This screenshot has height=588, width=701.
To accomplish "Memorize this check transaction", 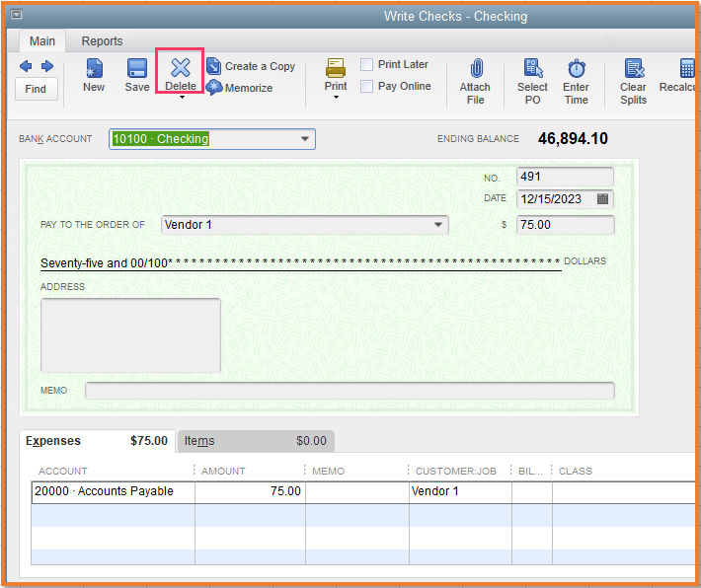I will 240,88.
